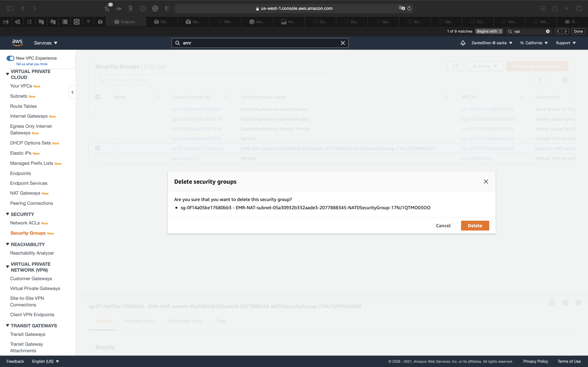Open the Begins with match selector

coord(489,31)
